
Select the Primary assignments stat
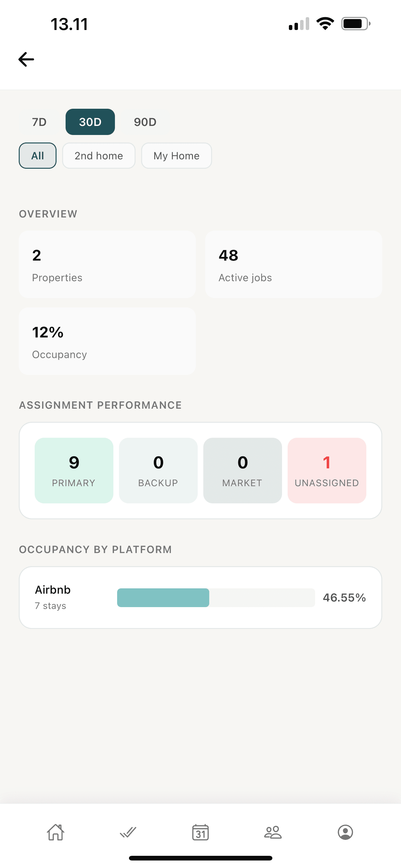pyautogui.click(x=74, y=470)
